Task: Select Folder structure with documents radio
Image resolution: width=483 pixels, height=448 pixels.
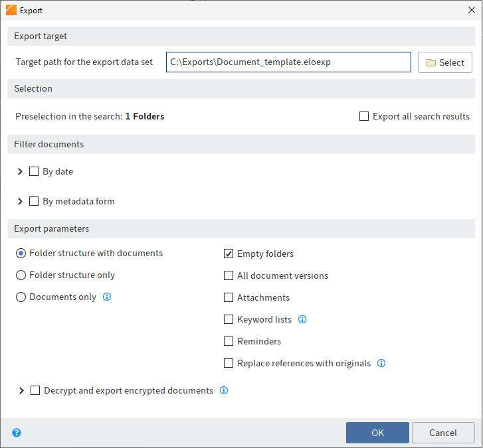Action: [21, 254]
